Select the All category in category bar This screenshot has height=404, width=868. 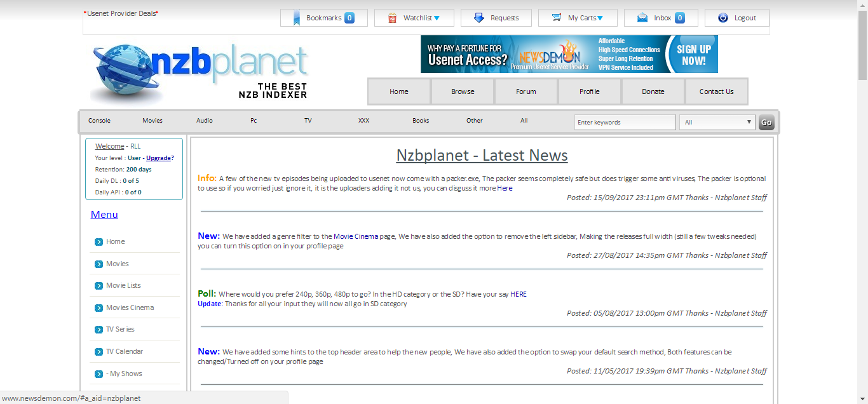[x=524, y=121]
